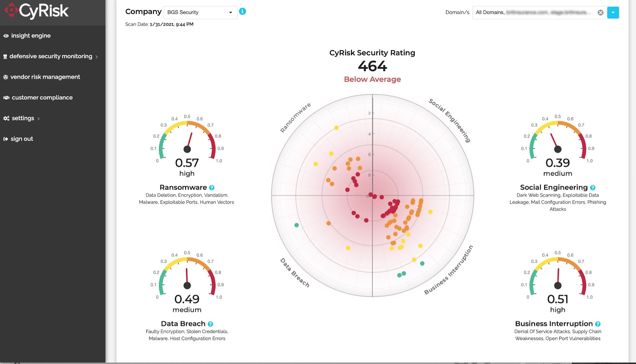Open vendor risk management via its icon

pos(6,76)
